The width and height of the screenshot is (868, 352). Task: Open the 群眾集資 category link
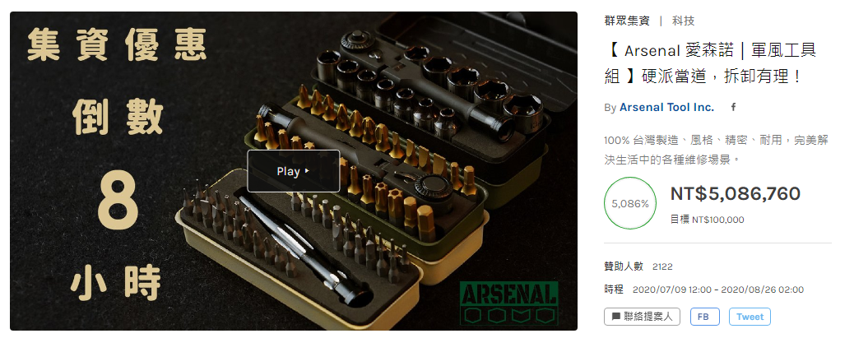tap(628, 21)
